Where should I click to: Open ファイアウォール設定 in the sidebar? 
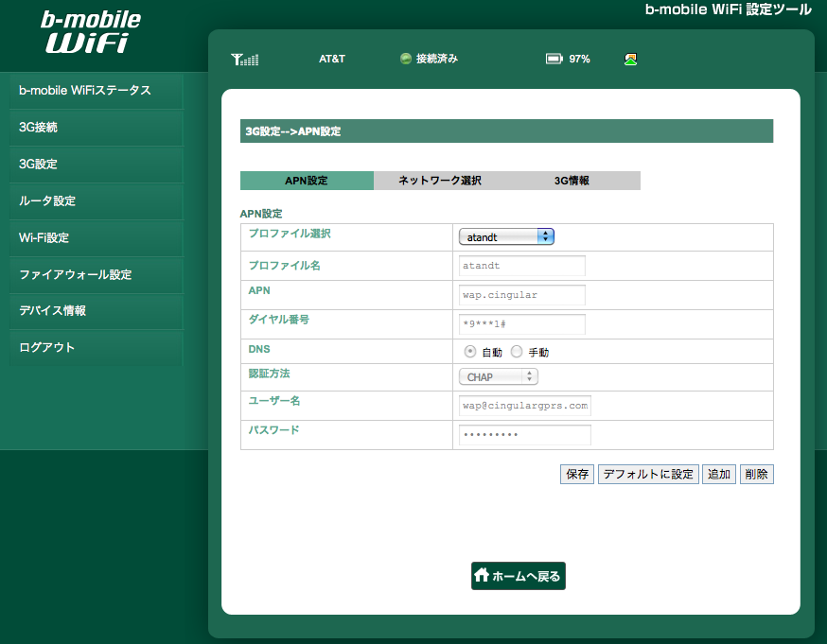click(x=97, y=274)
